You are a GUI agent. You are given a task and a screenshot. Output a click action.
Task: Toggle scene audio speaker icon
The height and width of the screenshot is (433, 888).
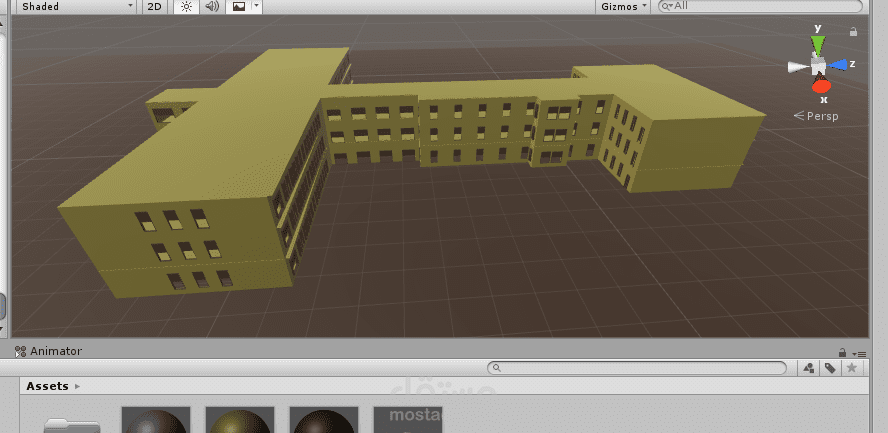(212, 6)
